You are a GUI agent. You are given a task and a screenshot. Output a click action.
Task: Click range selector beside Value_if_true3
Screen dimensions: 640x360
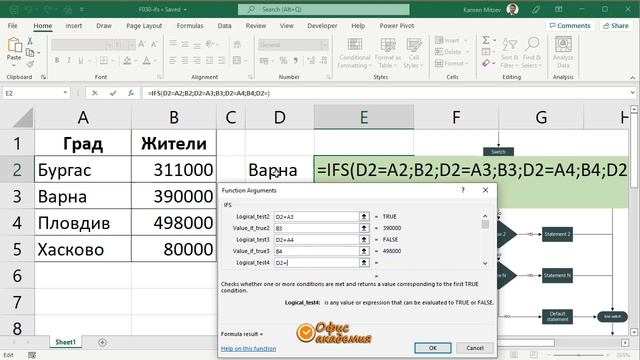coord(364,251)
